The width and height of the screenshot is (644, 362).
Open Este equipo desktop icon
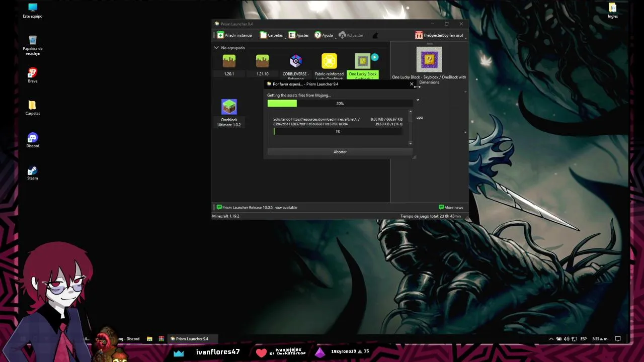point(33,11)
